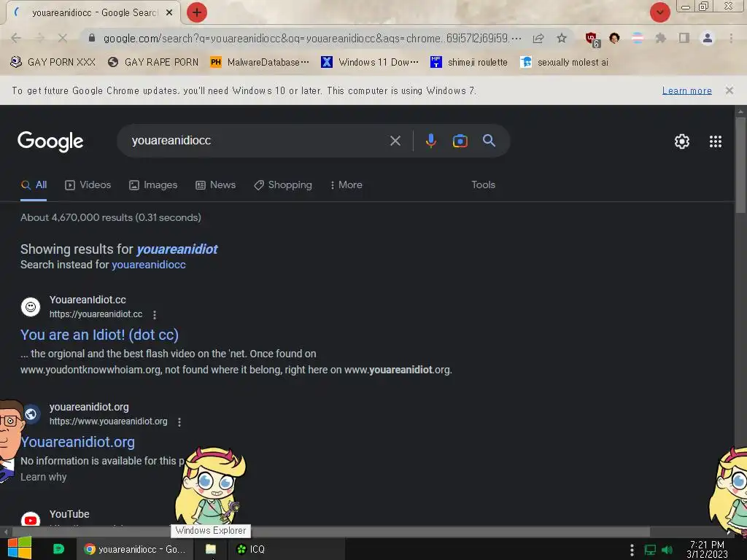
Task: Open the search Tools options
Action: pyautogui.click(x=483, y=184)
